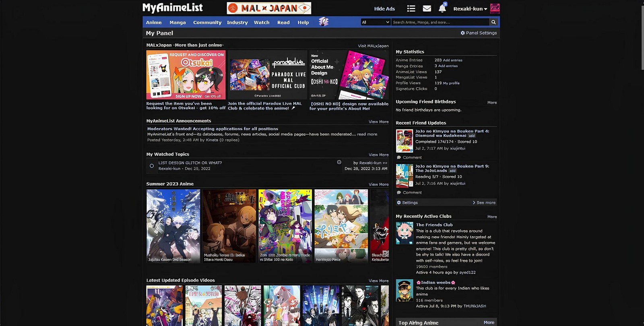Click View More for Summer 2023 Anime
Image resolution: width=644 pixels, height=326 pixels.
[379, 184]
